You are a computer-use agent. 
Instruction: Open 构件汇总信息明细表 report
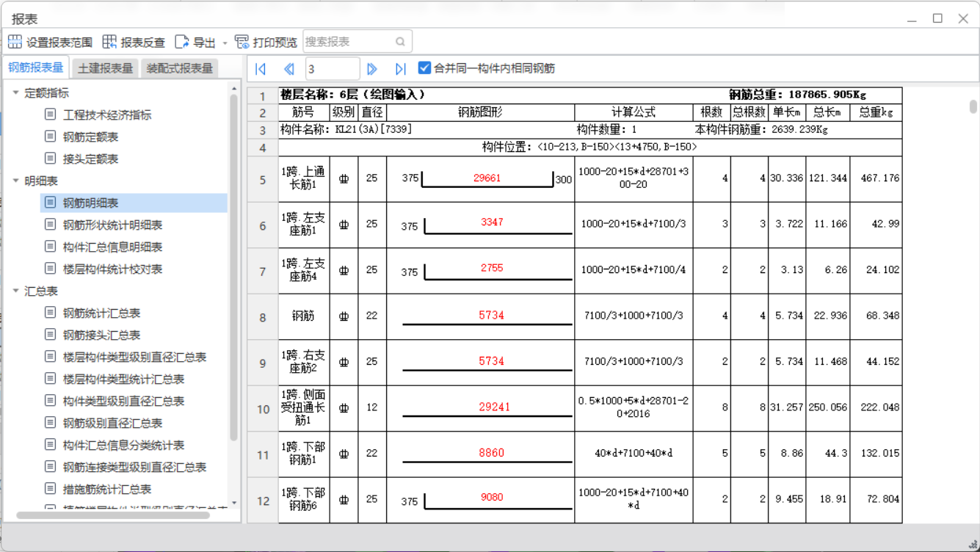[x=113, y=247]
